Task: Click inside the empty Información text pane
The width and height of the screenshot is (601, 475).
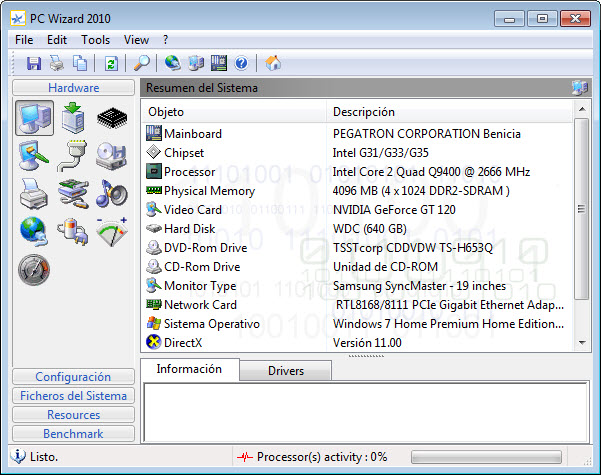Action: click(366, 412)
